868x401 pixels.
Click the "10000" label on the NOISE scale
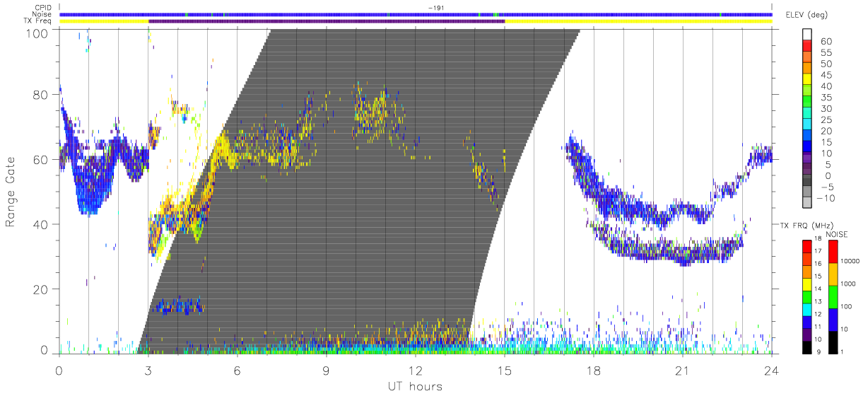point(852,261)
